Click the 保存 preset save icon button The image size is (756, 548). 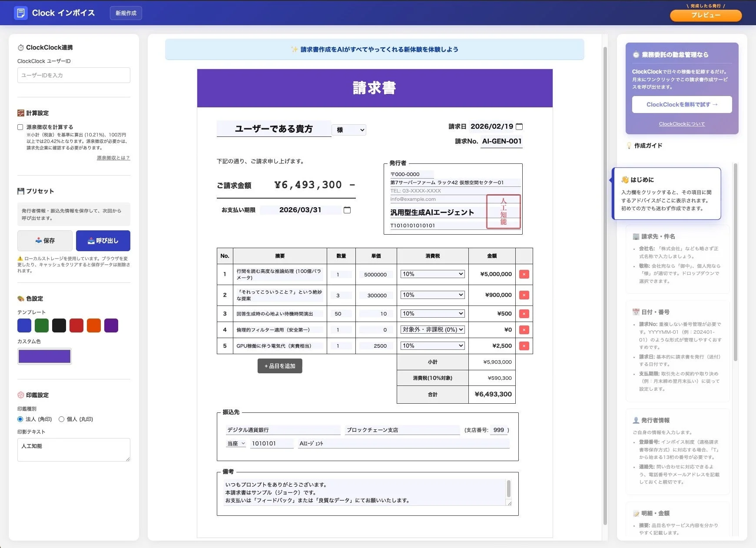click(45, 240)
